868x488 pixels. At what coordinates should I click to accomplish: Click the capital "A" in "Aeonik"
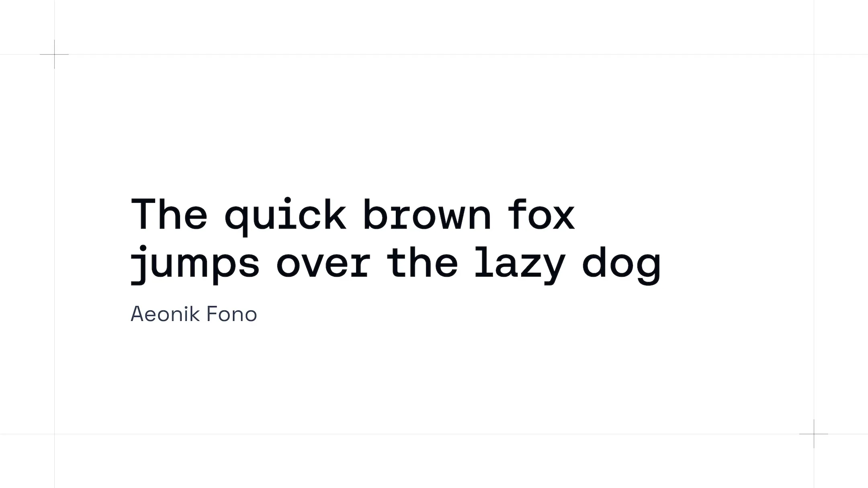pos(137,314)
